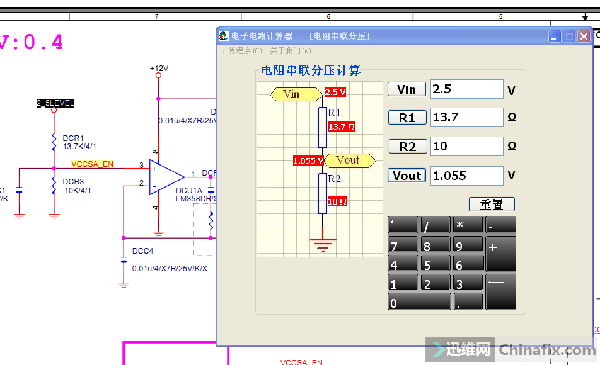Tap keypad key 7
Image resolution: width=600 pixels, height=365 pixels.
pos(403,244)
